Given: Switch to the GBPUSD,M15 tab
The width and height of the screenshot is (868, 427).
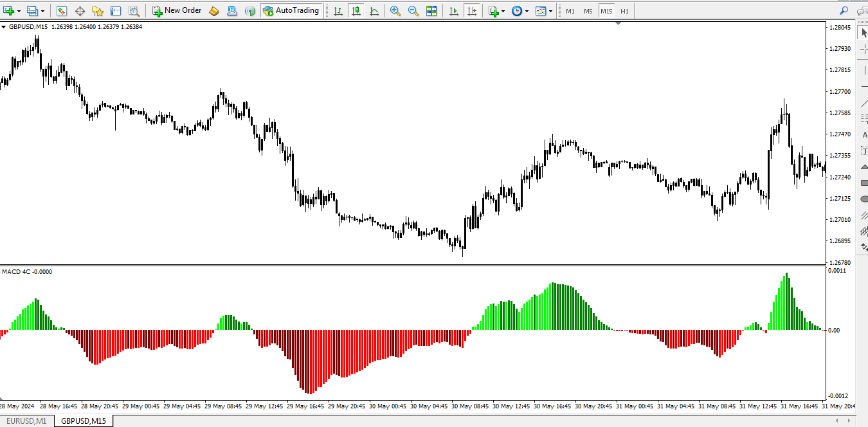Looking at the screenshot, I should 83,421.
